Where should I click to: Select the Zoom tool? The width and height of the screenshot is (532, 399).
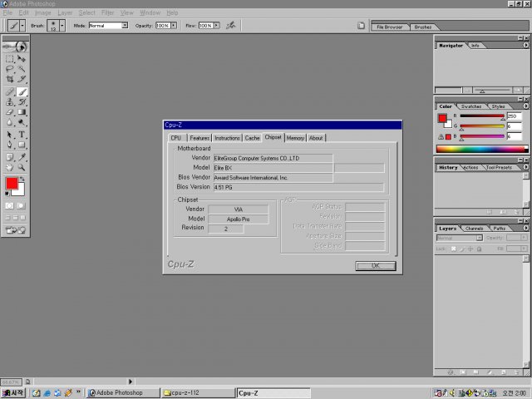click(22, 167)
